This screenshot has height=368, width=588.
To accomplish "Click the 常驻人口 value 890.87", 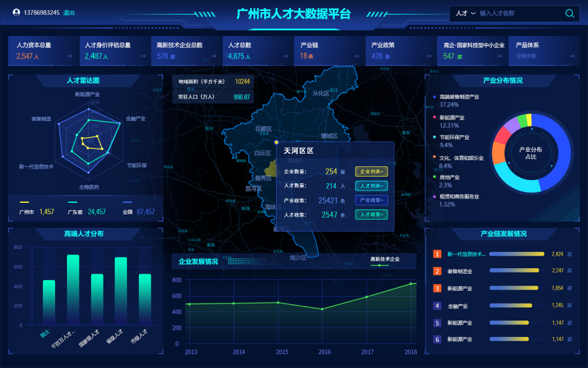I will click(242, 97).
